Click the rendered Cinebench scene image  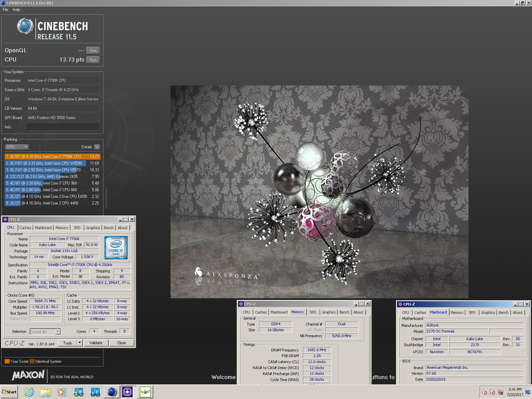pyautogui.click(x=319, y=192)
